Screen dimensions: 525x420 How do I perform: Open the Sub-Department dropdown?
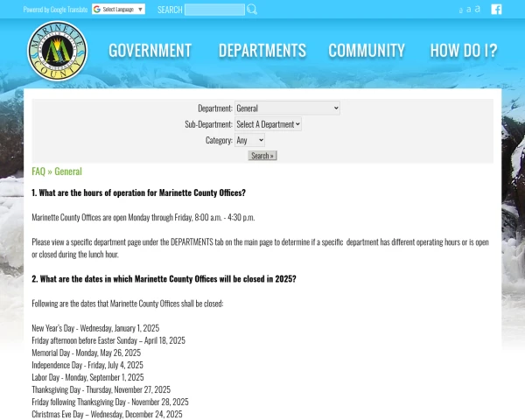point(268,124)
